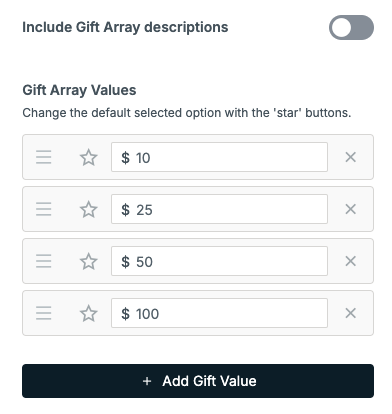Delete the $100 gift value row
This screenshot has width=392, height=414.
coord(350,313)
